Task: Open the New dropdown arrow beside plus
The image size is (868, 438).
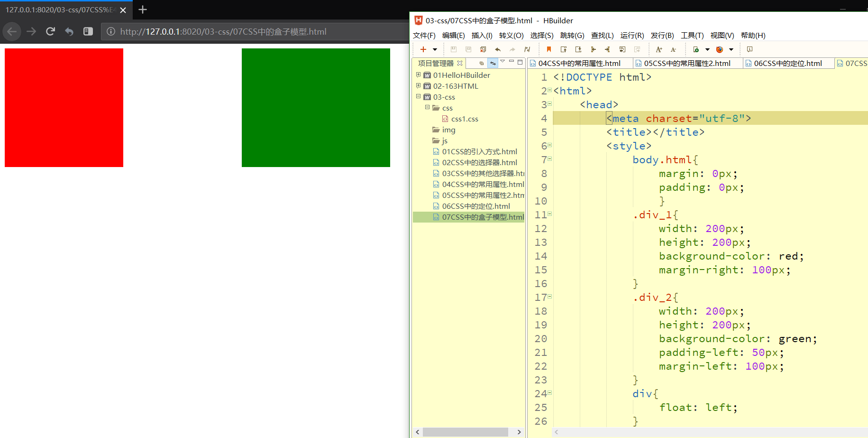Action: [435, 49]
